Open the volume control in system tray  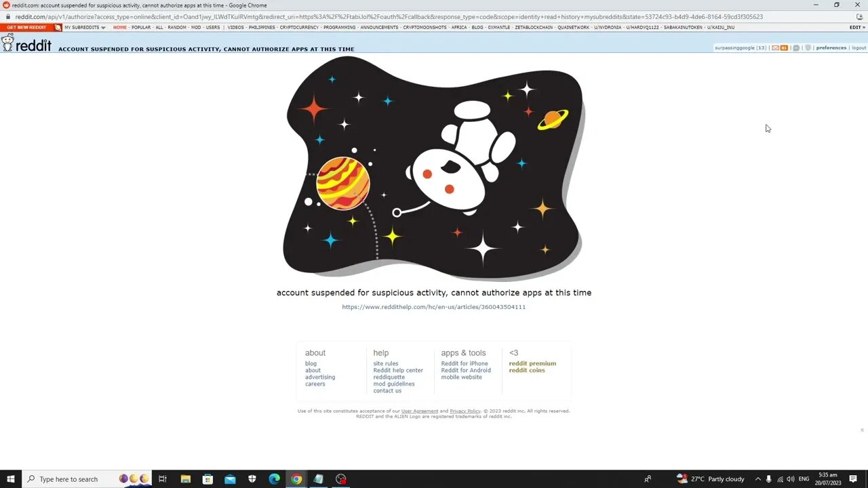click(791, 479)
